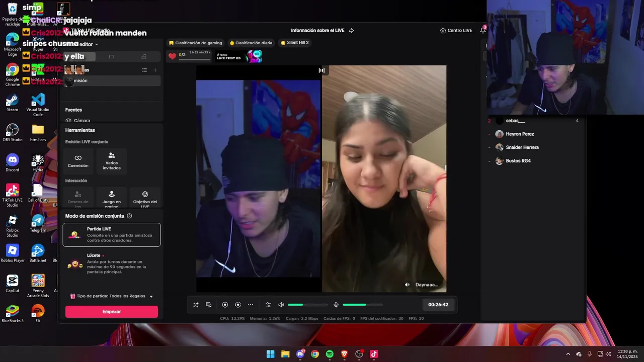Share via arrow next to Información sobre el LIVE
This screenshot has height=362, width=644.
(x=351, y=30)
